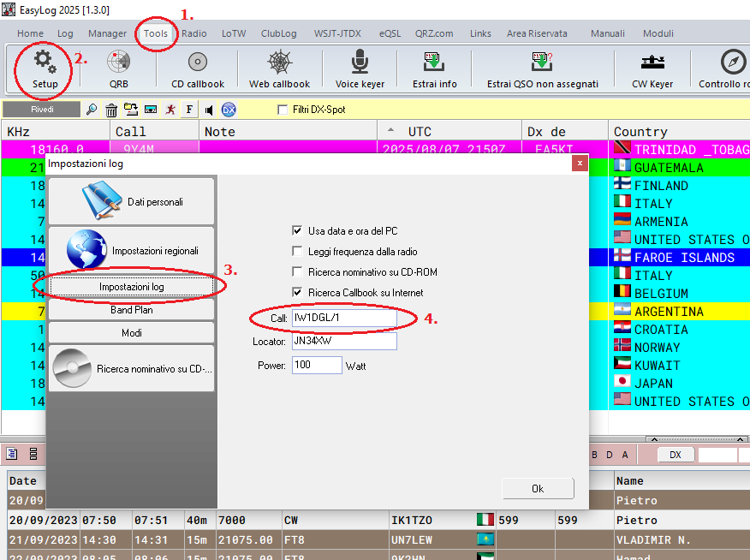
Task: Click the magnifier search icon in spot toolbar
Action: tap(92, 110)
